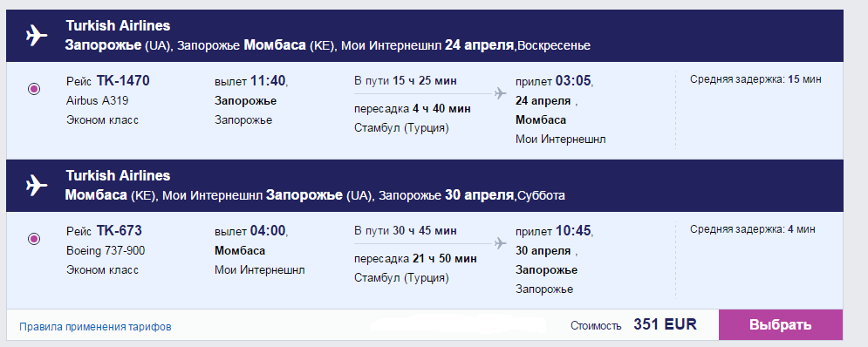868x347 pixels.
Task: Click the small plane arrow icon for flight TK-1470
Action: click(501, 93)
